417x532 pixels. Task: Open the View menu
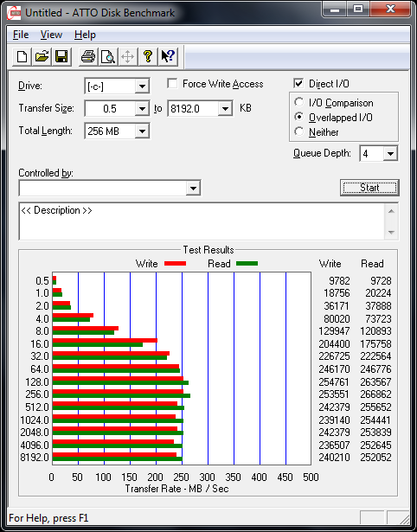coord(51,35)
